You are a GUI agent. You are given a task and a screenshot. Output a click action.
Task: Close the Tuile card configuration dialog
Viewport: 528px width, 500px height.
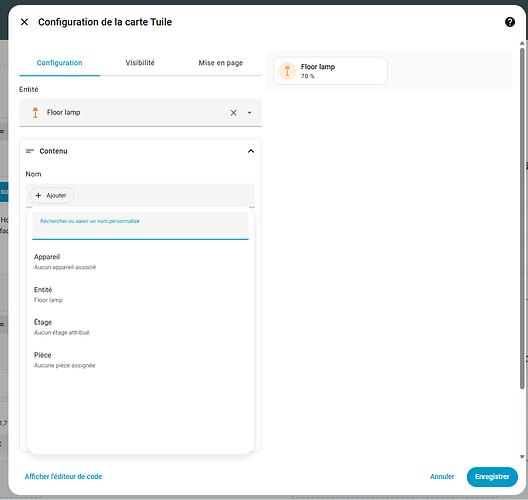[x=24, y=22]
